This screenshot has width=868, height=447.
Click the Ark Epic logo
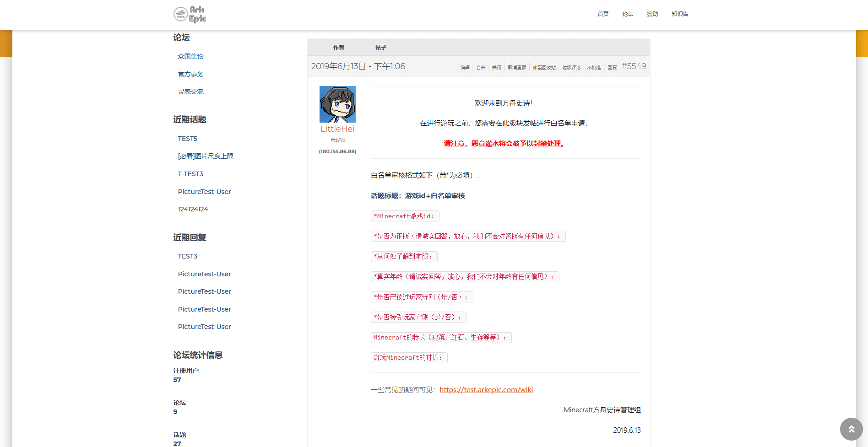(x=190, y=14)
